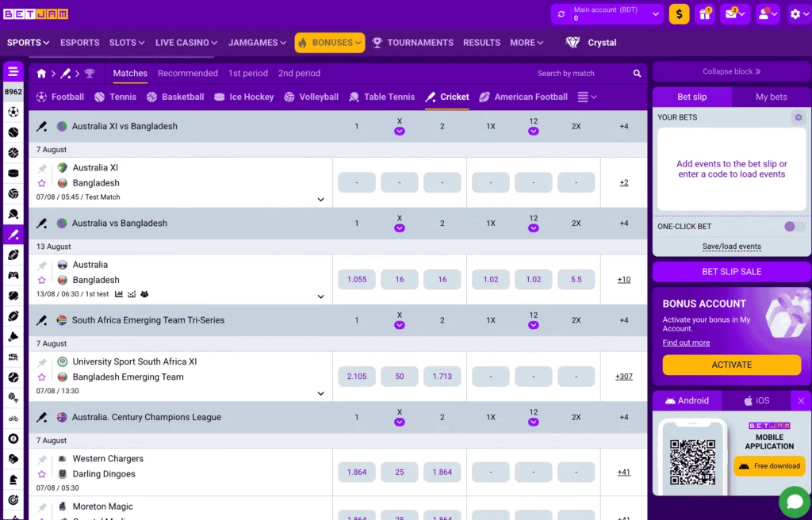Expand more sports list dropdown
The image size is (812, 520).
588,97
